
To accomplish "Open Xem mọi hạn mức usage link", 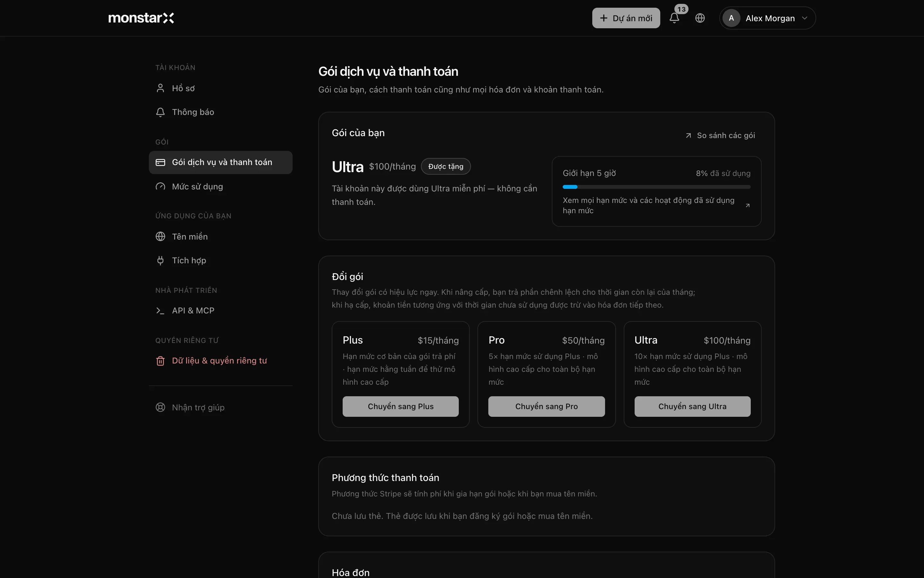I will pyautogui.click(x=656, y=206).
